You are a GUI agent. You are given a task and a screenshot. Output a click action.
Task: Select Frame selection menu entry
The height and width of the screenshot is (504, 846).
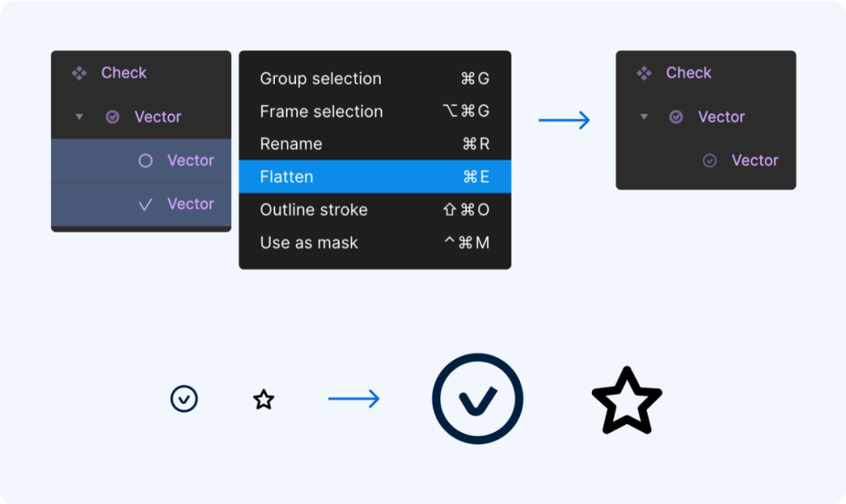point(375,111)
